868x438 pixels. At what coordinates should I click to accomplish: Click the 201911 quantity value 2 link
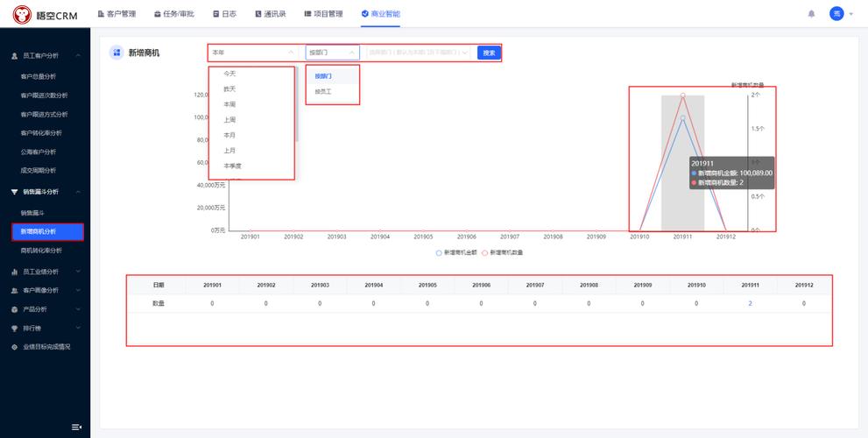pyautogui.click(x=750, y=303)
